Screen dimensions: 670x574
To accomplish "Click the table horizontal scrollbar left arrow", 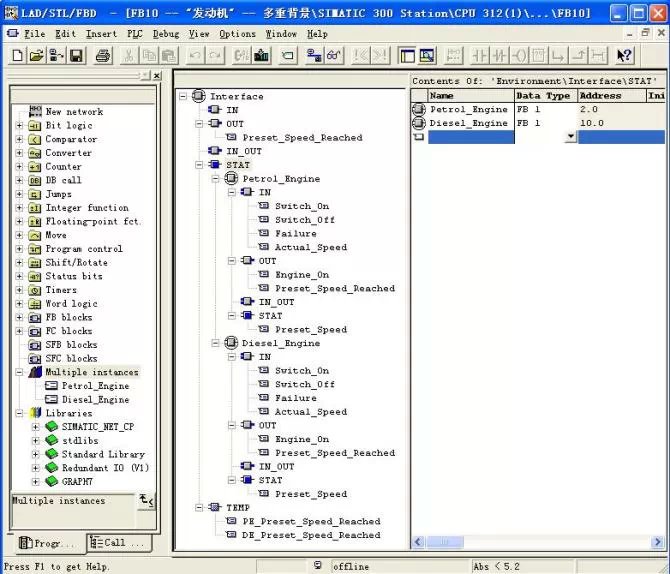I will tap(418, 542).
